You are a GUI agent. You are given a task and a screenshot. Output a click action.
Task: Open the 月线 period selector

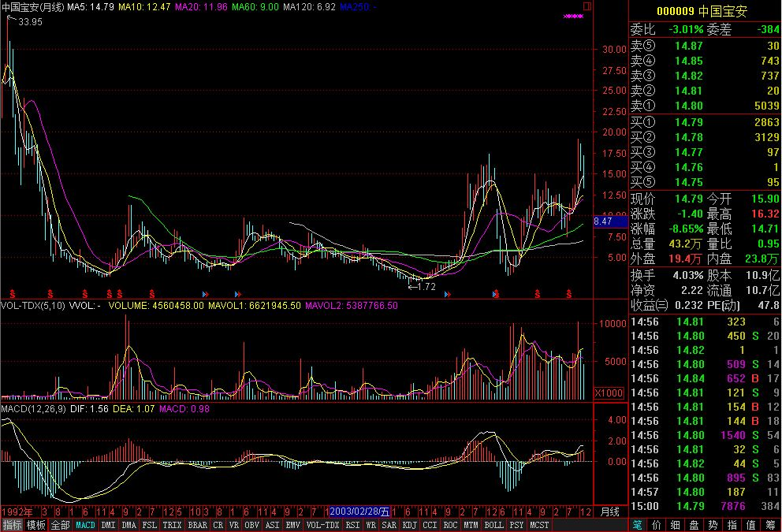click(x=609, y=512)
